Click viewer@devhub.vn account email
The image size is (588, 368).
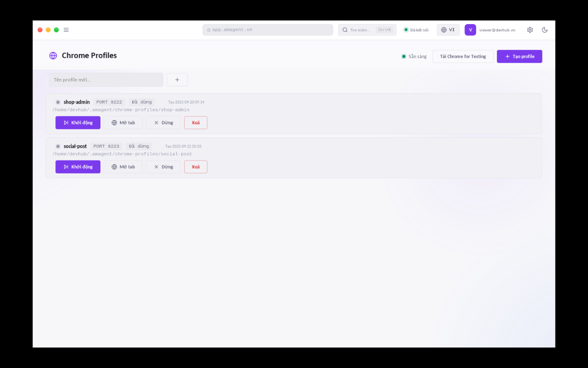point(497,30)
